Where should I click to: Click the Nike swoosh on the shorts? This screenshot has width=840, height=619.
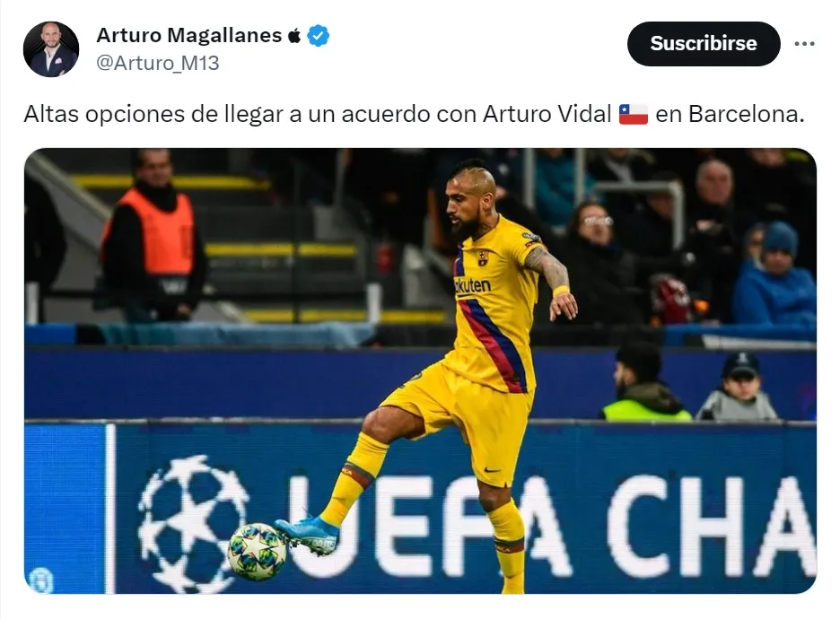(492, 470)
